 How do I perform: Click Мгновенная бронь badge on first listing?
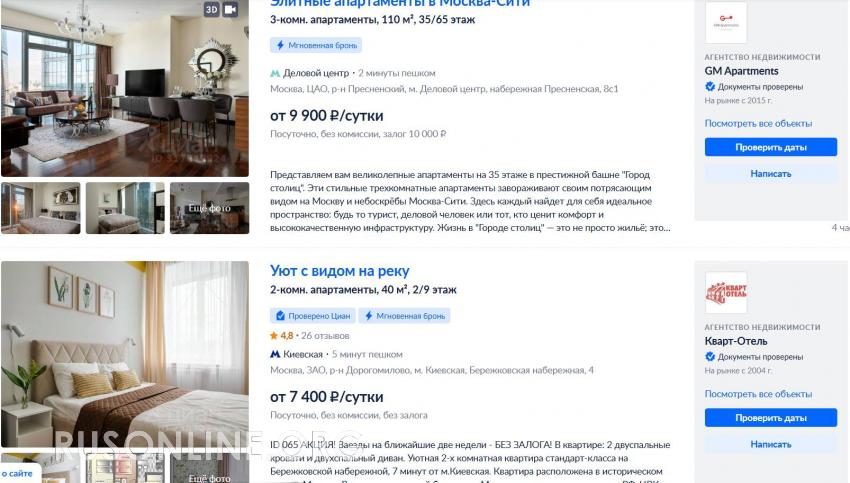(x=316, y=45)
